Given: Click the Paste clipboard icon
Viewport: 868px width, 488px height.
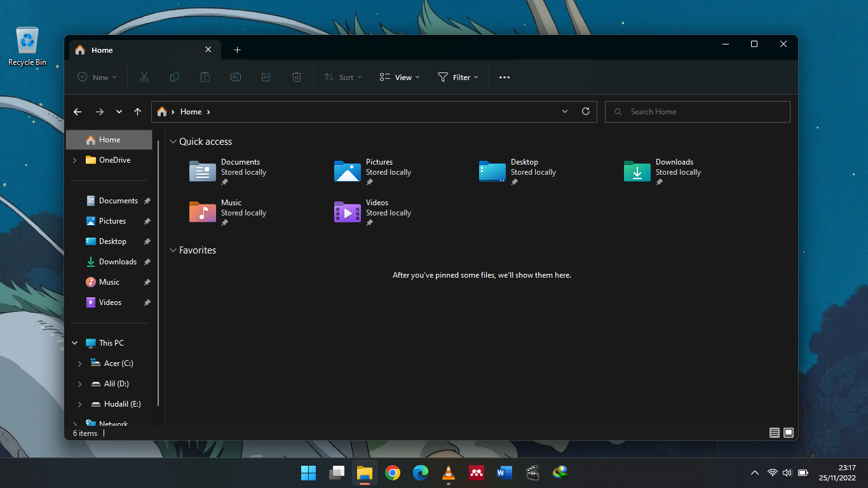Looking at the screenshot, I should pyautogui.click(x=205, y=77).
